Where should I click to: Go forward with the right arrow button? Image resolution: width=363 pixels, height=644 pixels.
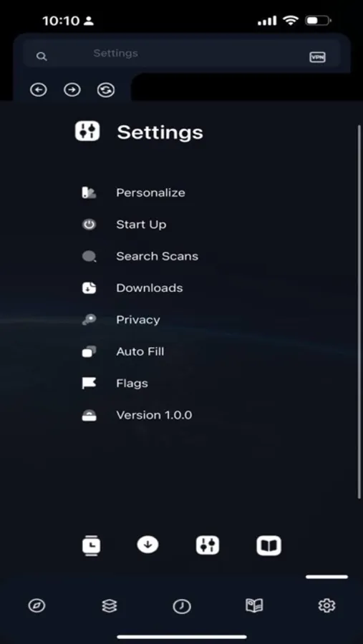(x=72, y=89)
